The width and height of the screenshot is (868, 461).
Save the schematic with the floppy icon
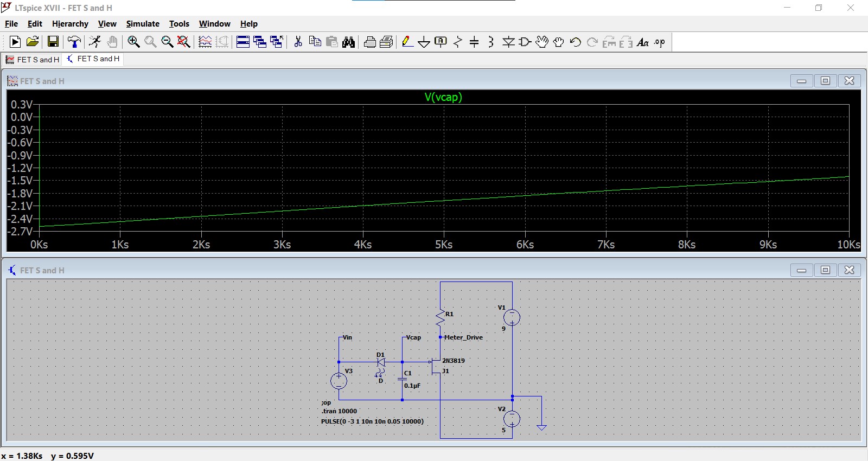point(53,42)
